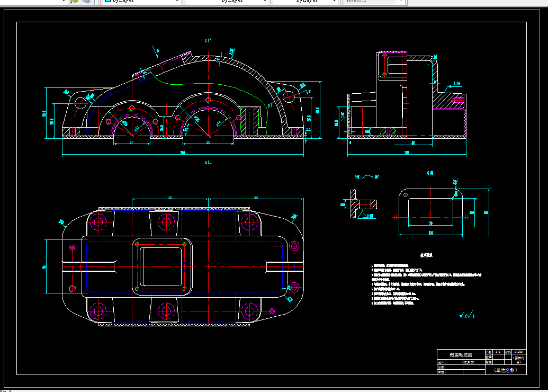Open the lineweight control ByLayer dropdown

point(306,1)
